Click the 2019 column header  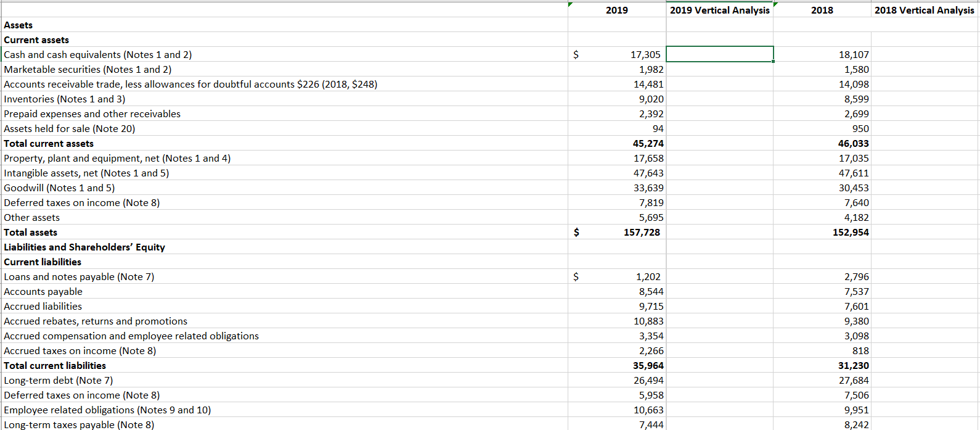[x=616, y=10]
